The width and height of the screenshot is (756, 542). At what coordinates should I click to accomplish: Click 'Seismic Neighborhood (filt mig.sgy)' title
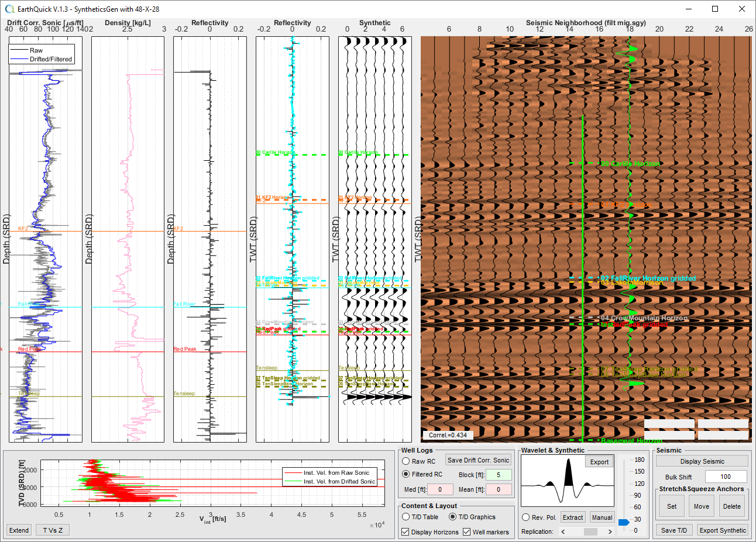(586, 23)
